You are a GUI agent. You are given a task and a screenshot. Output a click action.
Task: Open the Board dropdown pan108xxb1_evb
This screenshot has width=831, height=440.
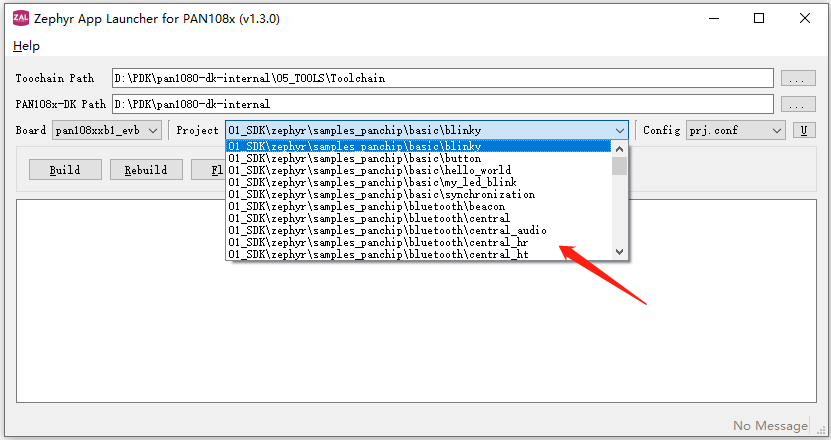(107, 130)
